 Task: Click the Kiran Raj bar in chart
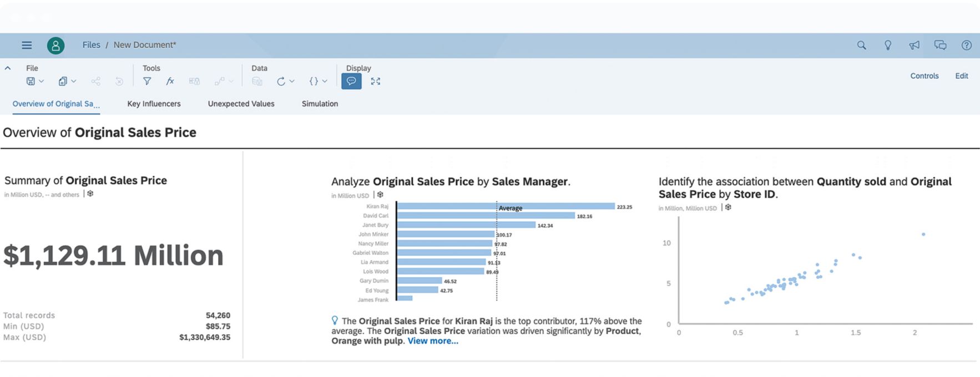pos(505,206)
